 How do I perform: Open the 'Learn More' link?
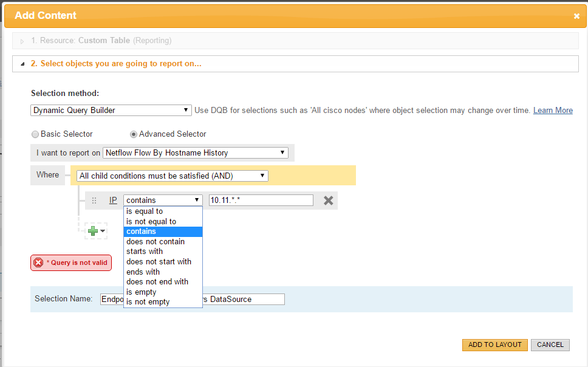coord(553,110)
